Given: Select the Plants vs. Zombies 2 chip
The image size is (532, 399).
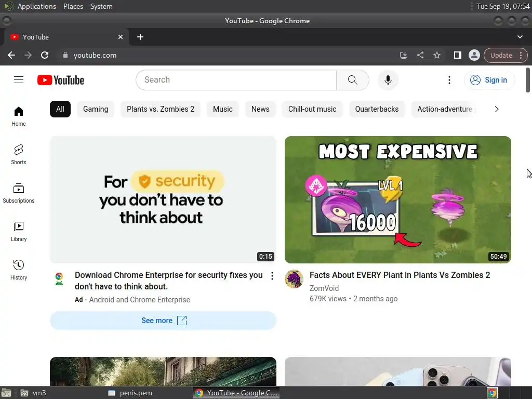Looking at the screenshot, I should 161,109.
